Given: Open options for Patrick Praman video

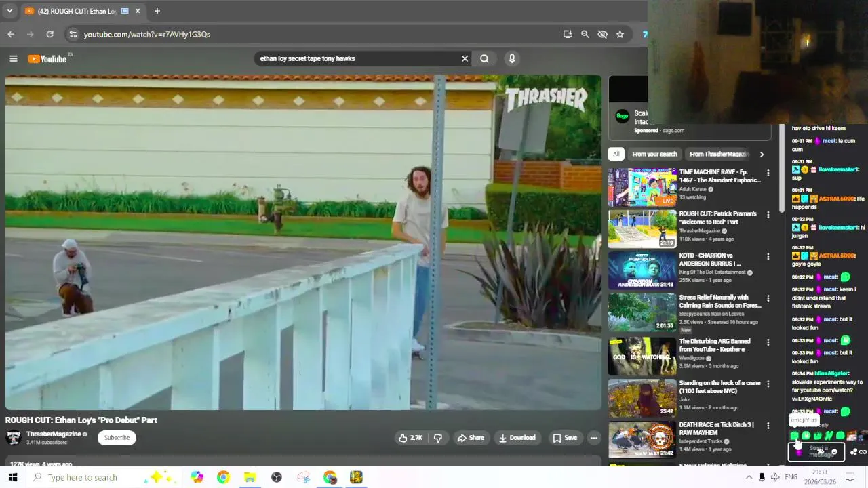Looking at the screenshot, I should click(768, 215).
